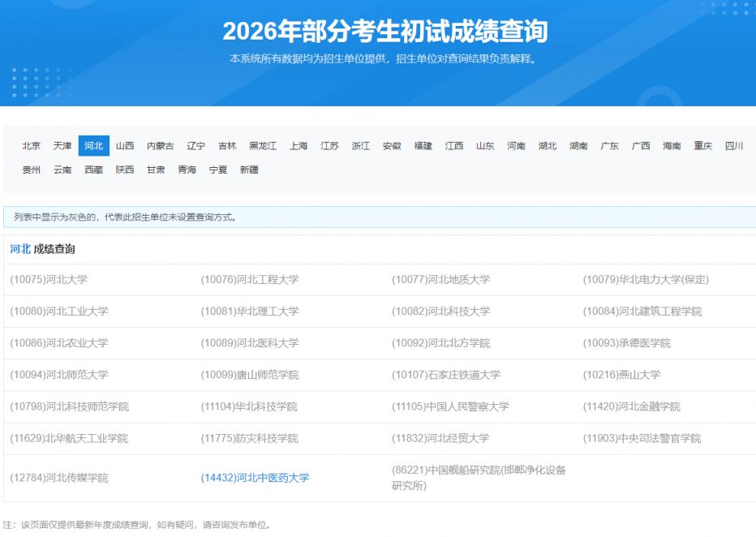Click the (11105)中国人民警察大学 entry
Viewport: 756px width, 537px height.
pos(450,407)
